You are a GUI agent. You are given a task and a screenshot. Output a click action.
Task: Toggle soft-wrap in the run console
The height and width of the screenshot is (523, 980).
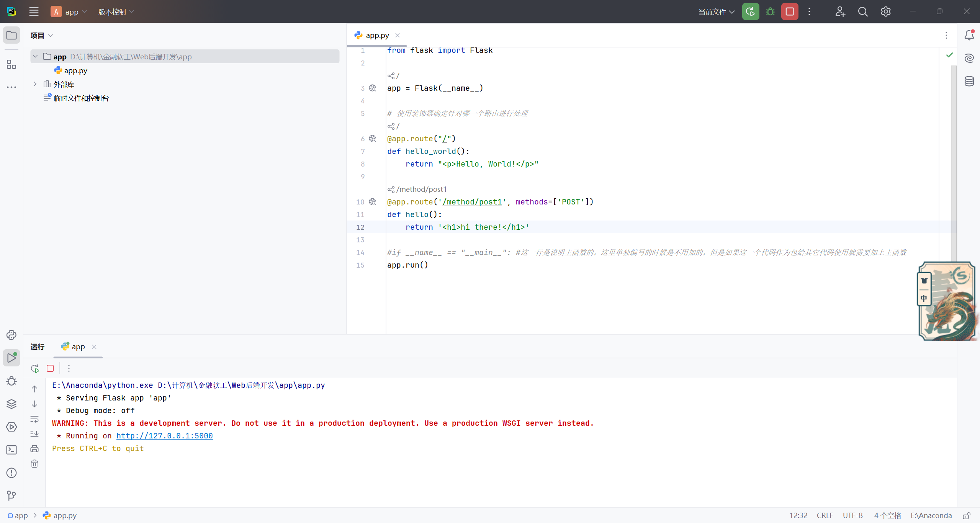coord(34,419)
